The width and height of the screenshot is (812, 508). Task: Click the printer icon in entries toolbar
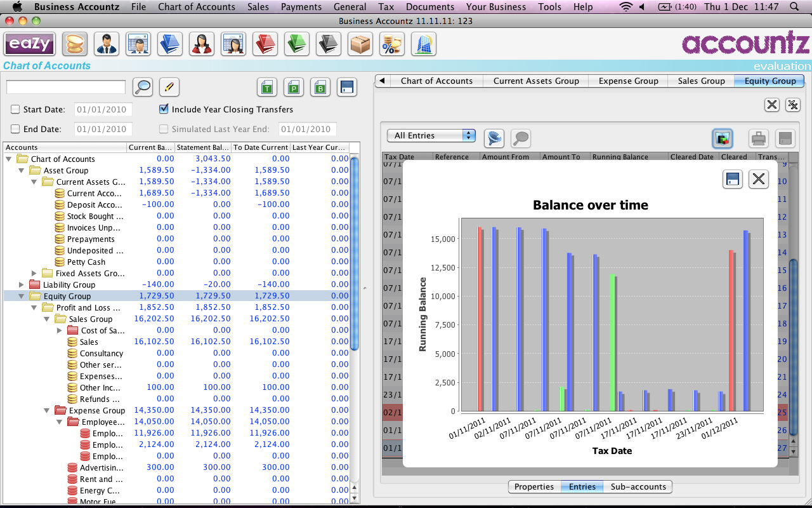coord(759,138)
